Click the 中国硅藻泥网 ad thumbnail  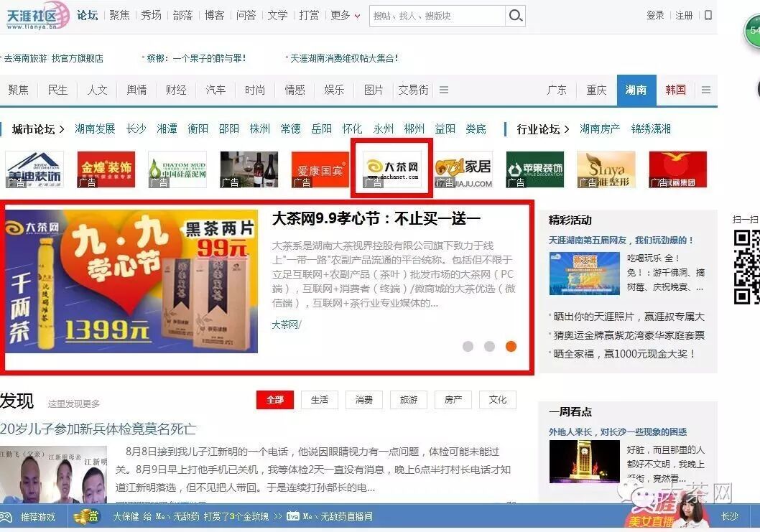coord(177,169)
